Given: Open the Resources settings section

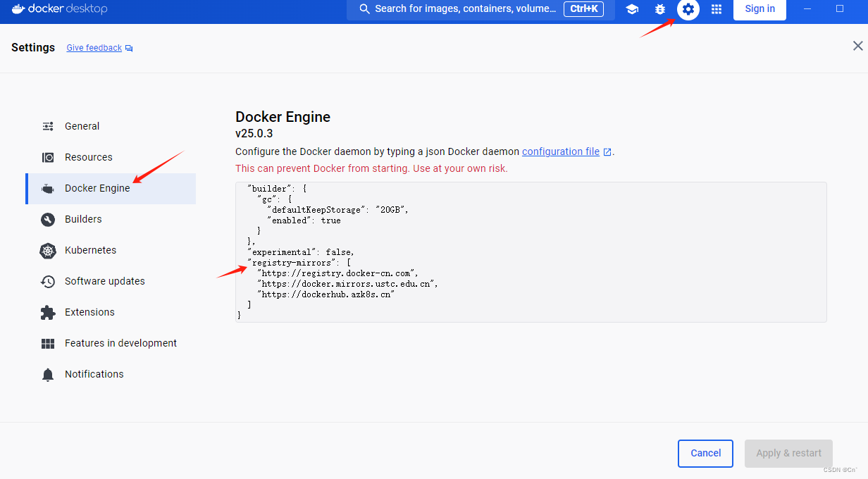Looking at the screenshot, I should click(111, 157).
